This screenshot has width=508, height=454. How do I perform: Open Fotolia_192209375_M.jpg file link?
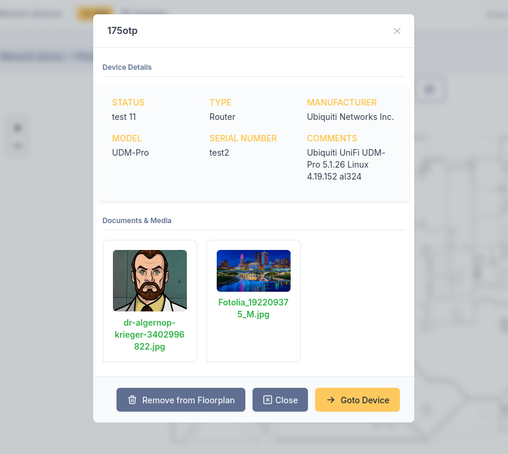coord(253,308)
